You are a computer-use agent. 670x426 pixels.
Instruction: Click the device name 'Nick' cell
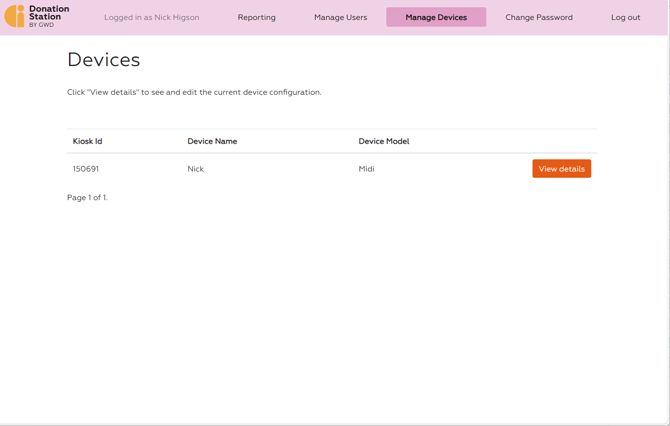(195, 169)
